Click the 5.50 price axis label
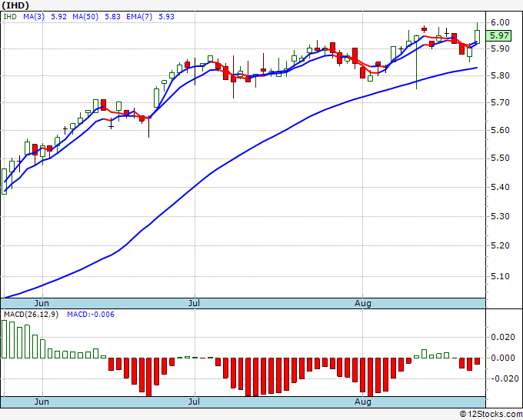Image resolution: width=523 pixels, height=420 pixels. (x=500, y=158)
